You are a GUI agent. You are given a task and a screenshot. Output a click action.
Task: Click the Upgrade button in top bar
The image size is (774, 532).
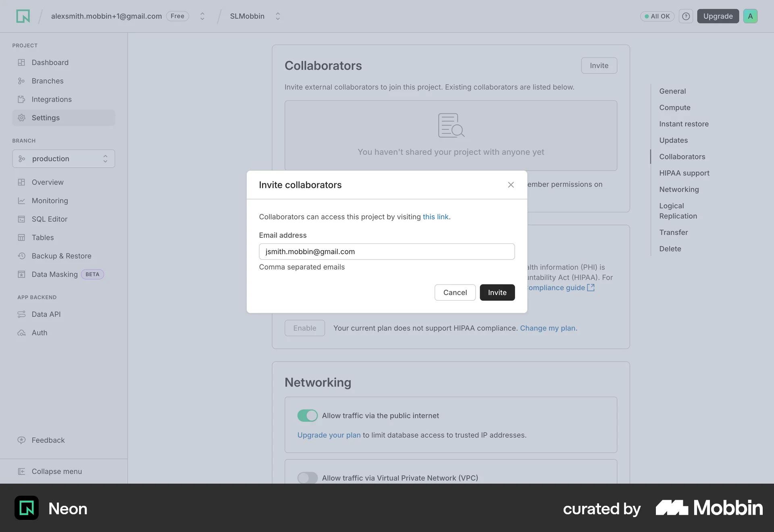tap(718, 16)
